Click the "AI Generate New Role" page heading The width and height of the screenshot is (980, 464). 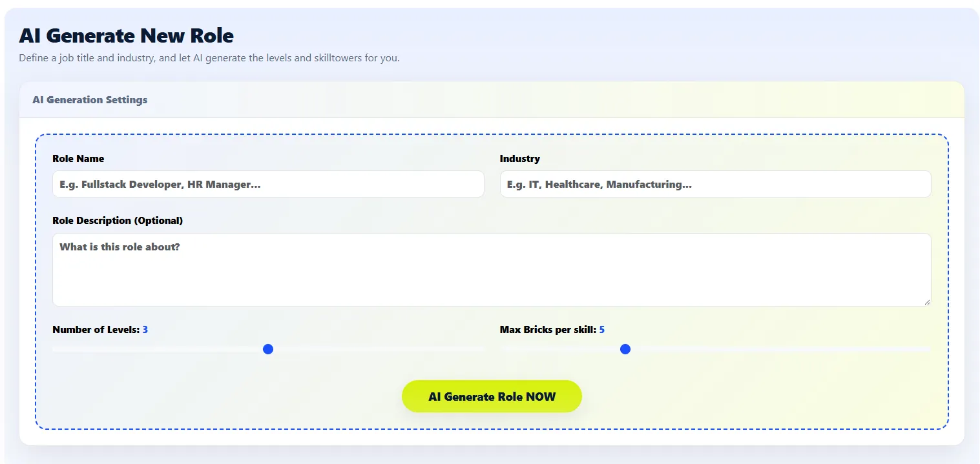coord(127,35)
